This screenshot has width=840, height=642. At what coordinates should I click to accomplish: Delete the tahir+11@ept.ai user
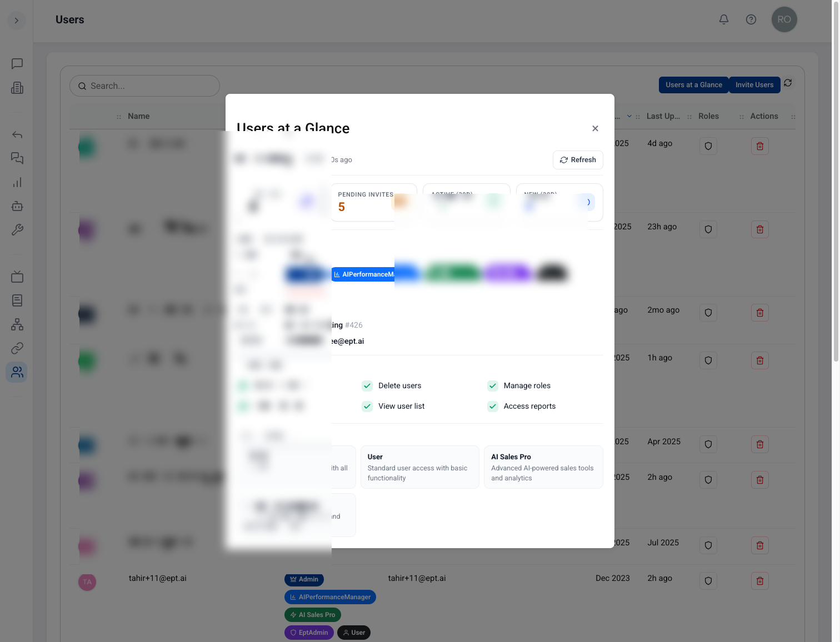pos(760,581)
